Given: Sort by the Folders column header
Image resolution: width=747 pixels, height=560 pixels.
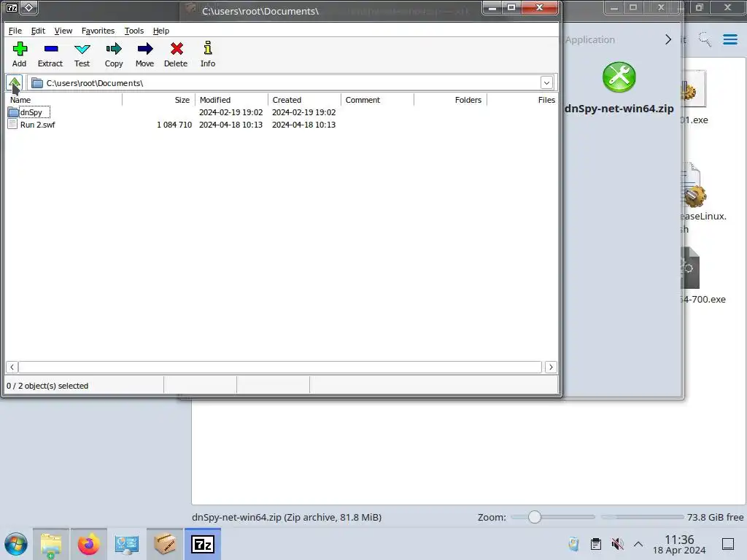Looking at the screenshot, I should pos(450,100).
